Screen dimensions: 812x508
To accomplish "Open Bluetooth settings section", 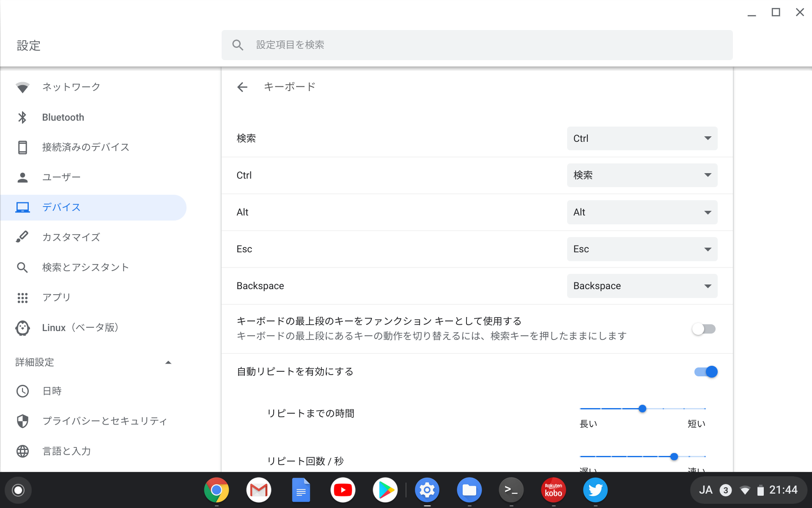I will point(93,117).
